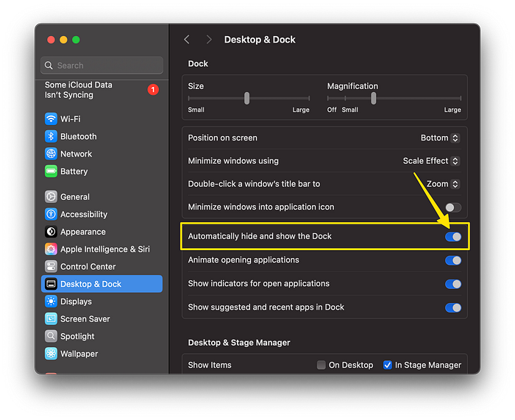Toggle Animate opening applications switch

(x=453, y=260)
